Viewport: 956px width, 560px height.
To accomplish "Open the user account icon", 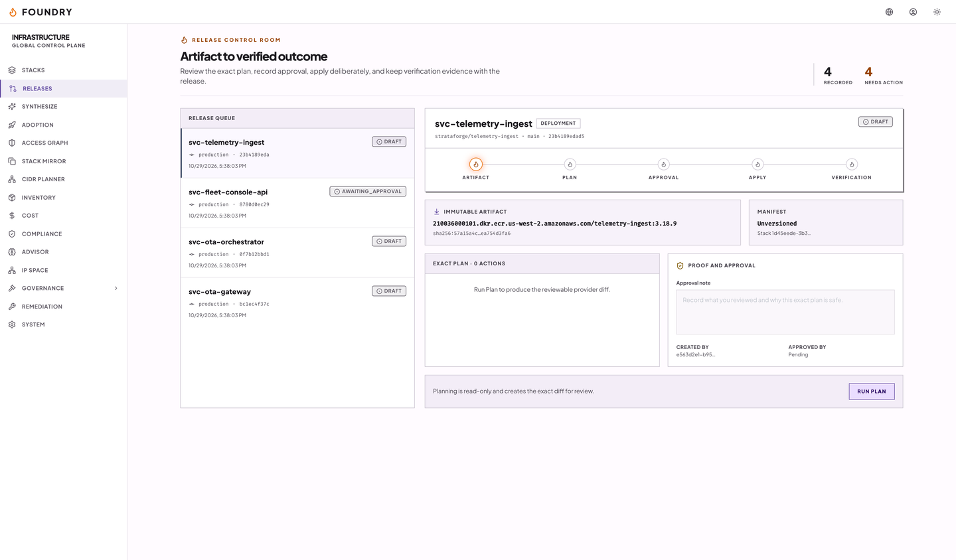I will click(913, 12).
